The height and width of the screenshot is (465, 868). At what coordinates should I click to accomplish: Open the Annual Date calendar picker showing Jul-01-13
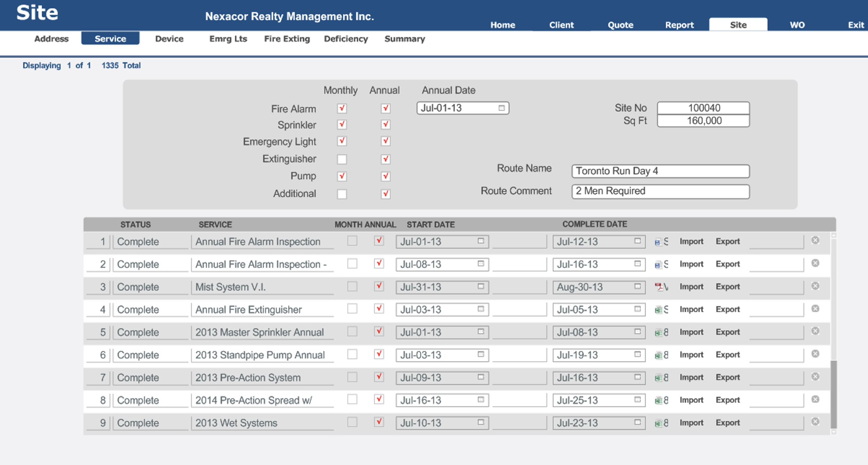tap(501, 108)
